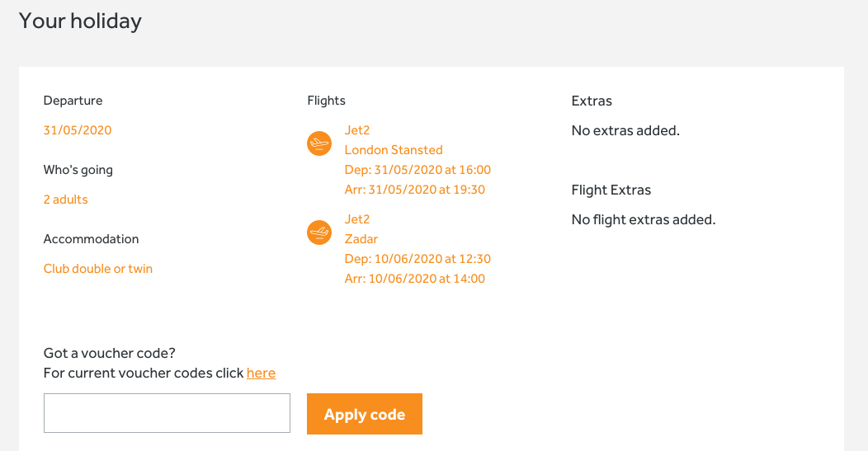Focus the voucher code input field
Viewport: 868px width, 451px height.
167,413
